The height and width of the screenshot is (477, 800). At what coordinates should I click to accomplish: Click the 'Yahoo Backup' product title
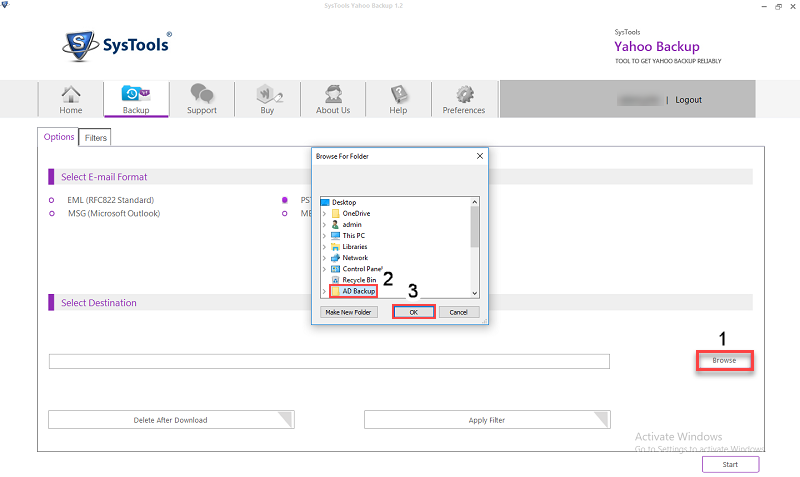tap(657, 46)
